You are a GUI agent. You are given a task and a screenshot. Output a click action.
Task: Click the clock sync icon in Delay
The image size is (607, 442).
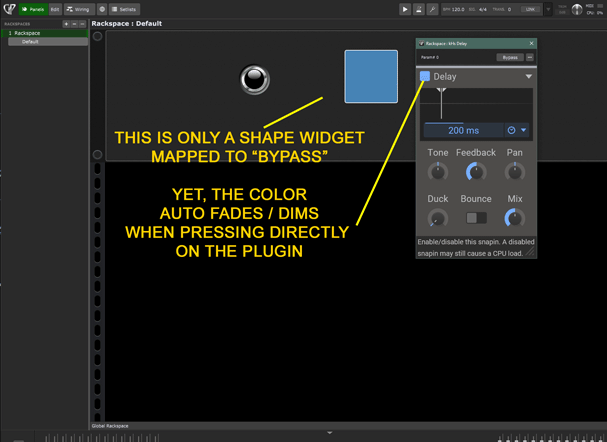pos(511,130)
